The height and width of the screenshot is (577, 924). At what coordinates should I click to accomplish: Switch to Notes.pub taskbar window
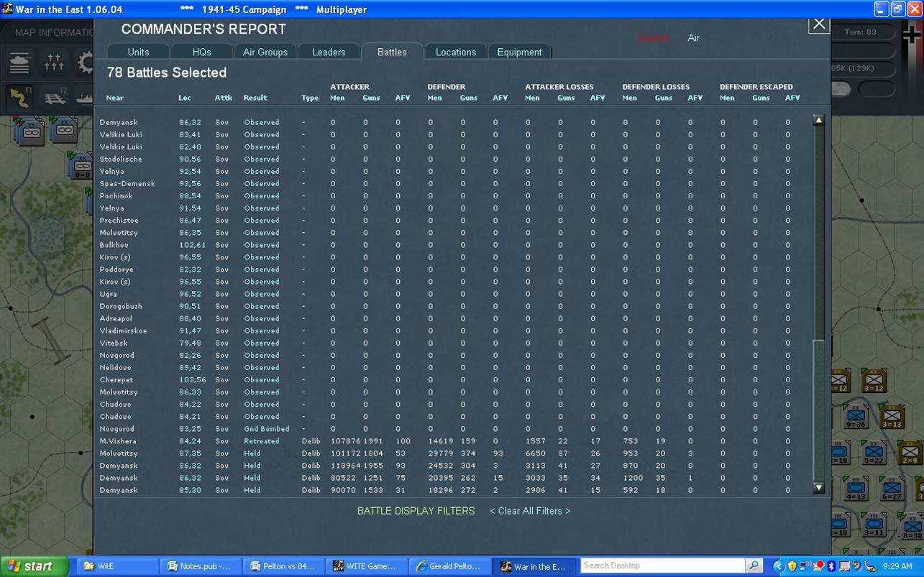(199, 566)
